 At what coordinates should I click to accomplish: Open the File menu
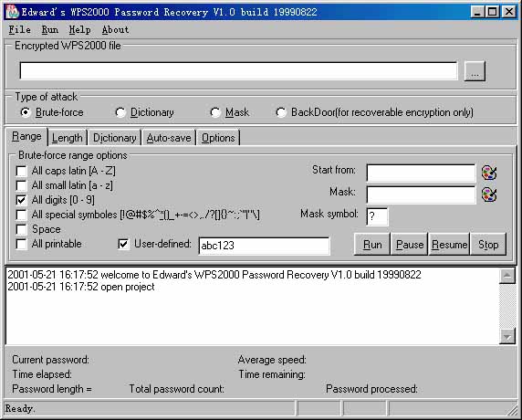pyautogui.click(x=20, y=29)
